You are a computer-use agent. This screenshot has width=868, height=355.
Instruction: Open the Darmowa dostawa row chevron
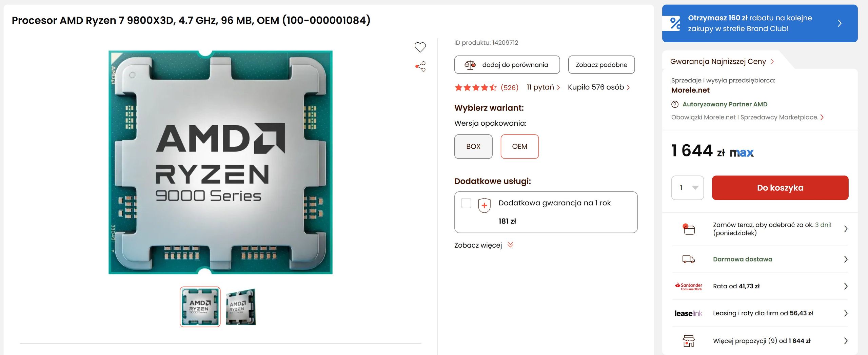[846, 259]
